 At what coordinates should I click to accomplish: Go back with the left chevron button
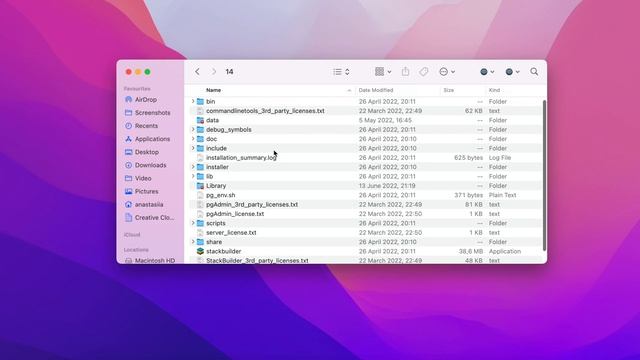click(x=197, y=72)
